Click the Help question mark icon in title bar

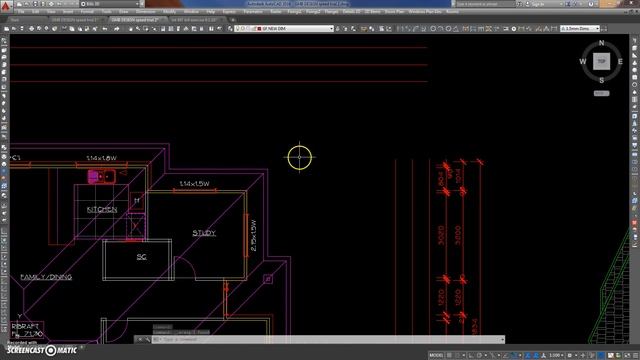tap(591, 4)
